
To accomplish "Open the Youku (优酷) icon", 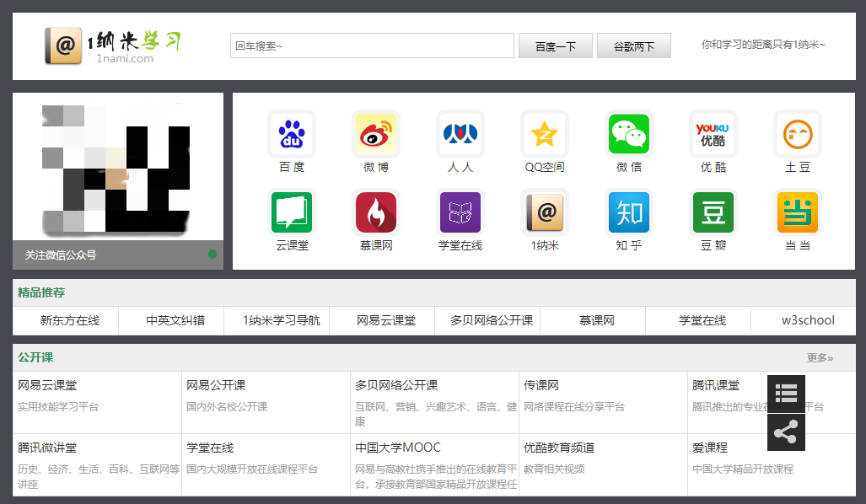I will 713,134.
